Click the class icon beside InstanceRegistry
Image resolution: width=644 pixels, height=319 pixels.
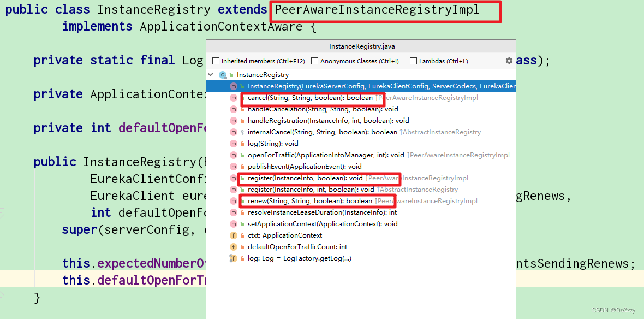coord(223,75)
